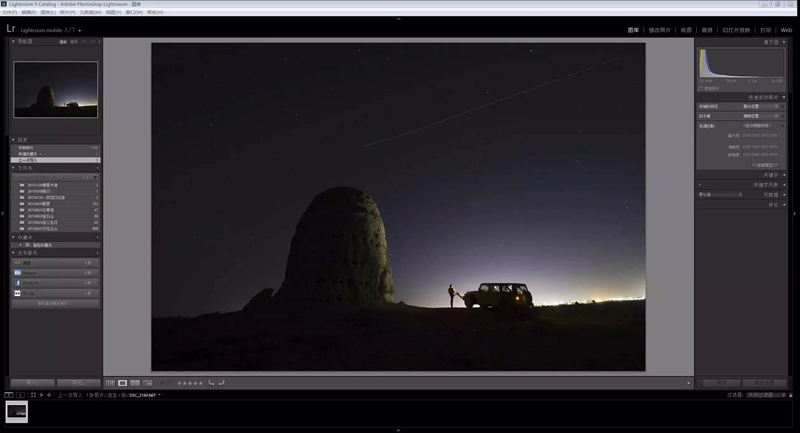This screenshot has height=433, width=800.
Task: Click second window display icon in filmstrip bar
Action: click(x=20, y=395)
